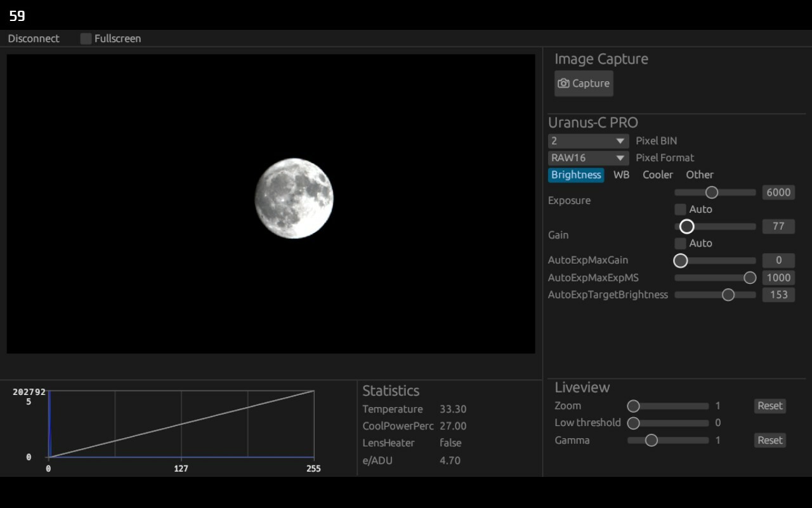Viewport: 812px width, 508px height.
Task: Enable the Fullscreen checkbox
Action: tap(85, 38)
